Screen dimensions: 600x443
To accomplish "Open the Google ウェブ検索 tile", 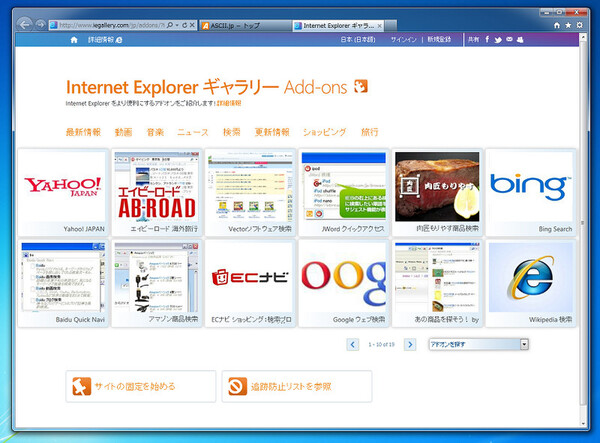I will coord(344,283).
